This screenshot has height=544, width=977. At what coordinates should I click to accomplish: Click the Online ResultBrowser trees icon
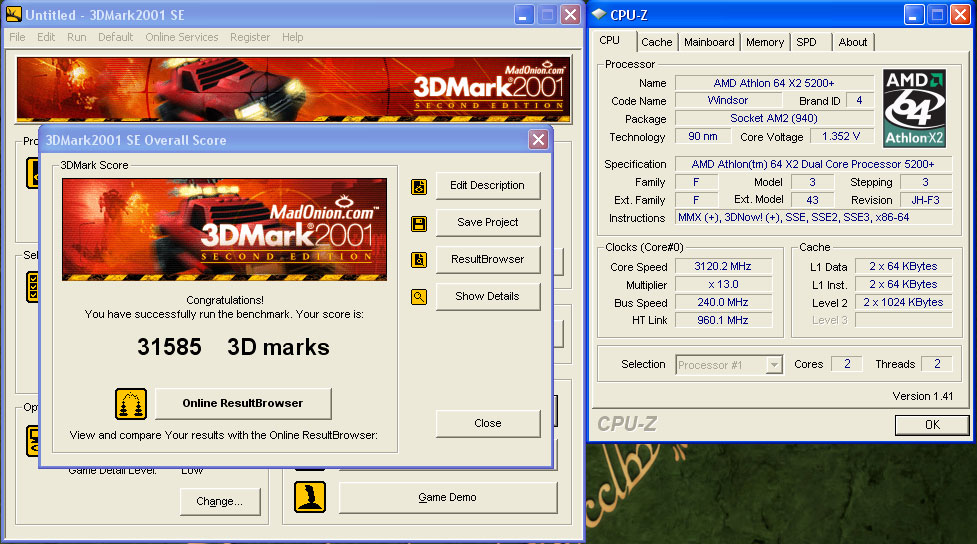tap(131, 404)
